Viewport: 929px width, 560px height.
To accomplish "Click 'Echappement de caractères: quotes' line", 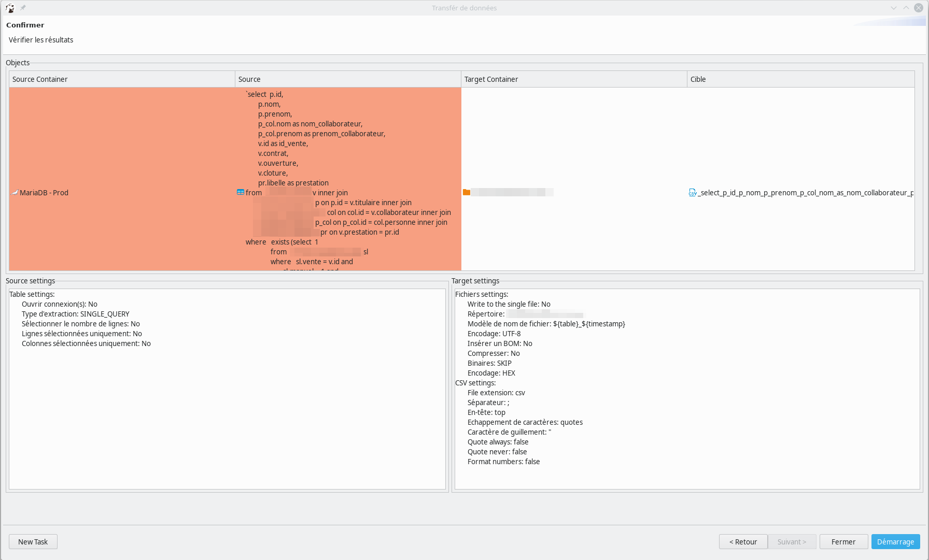I will 525,422.
